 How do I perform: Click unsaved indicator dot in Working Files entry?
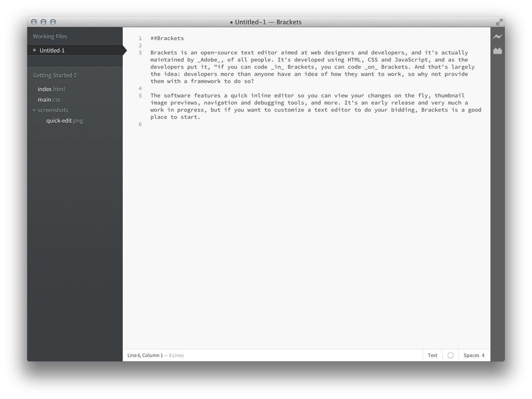(x=35, y=49)
